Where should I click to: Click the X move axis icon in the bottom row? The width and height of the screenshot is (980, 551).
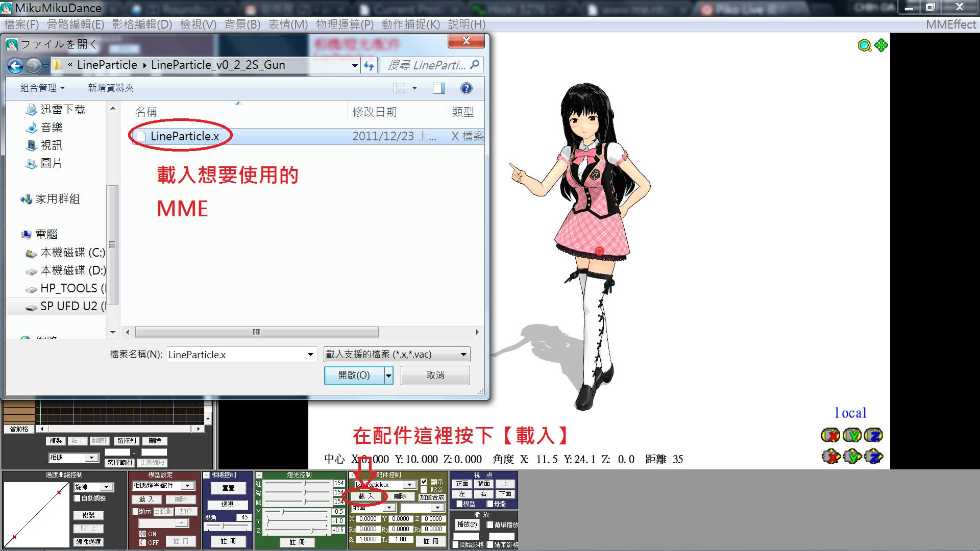tap(831, 456)
